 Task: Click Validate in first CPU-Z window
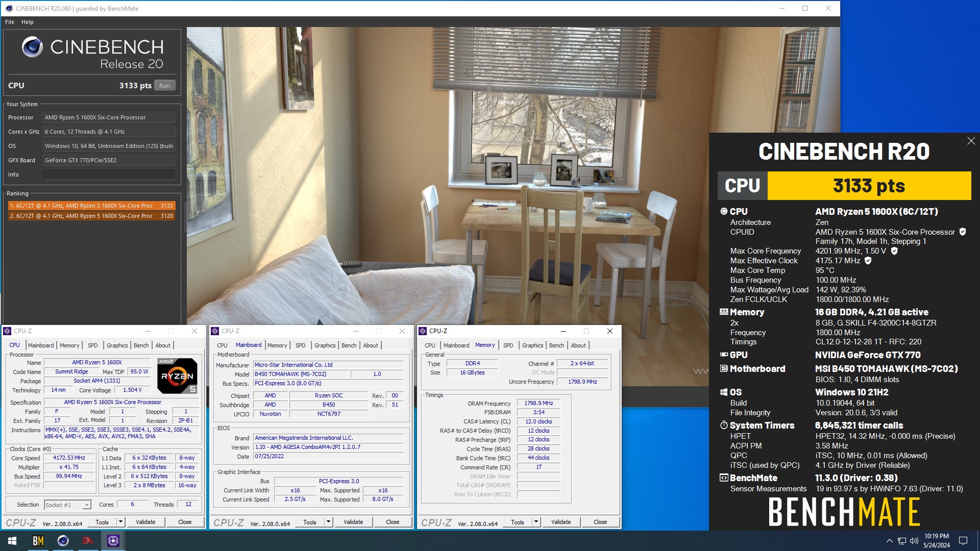coord(145,522)
